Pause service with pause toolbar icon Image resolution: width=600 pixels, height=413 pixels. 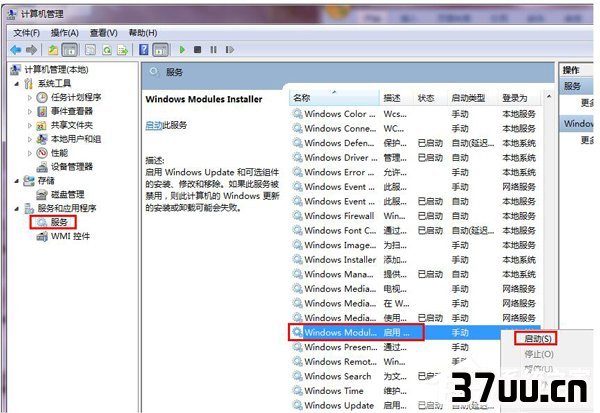(213, 50)
